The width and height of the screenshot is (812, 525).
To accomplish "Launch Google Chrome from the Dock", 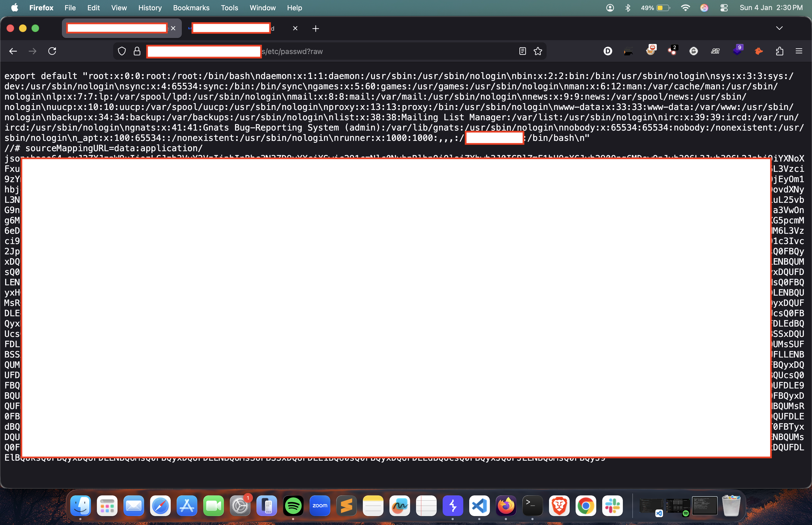I will click(585, 505).
